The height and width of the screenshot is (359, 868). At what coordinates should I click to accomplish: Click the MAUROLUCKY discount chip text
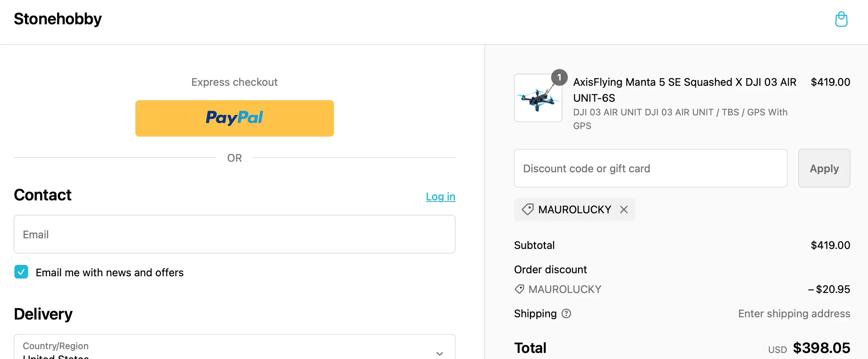click(x=575, y=209)
